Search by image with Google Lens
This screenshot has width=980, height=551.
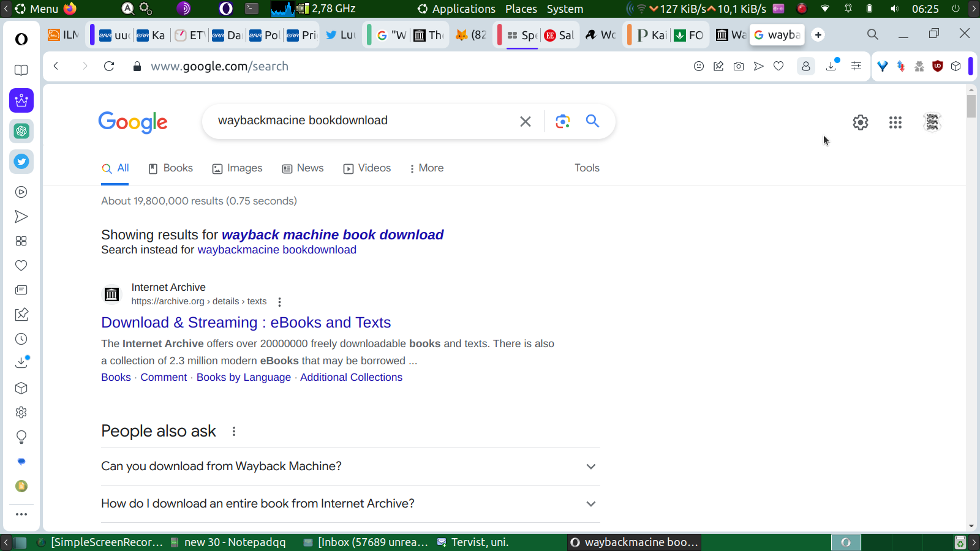click(563, 121)
